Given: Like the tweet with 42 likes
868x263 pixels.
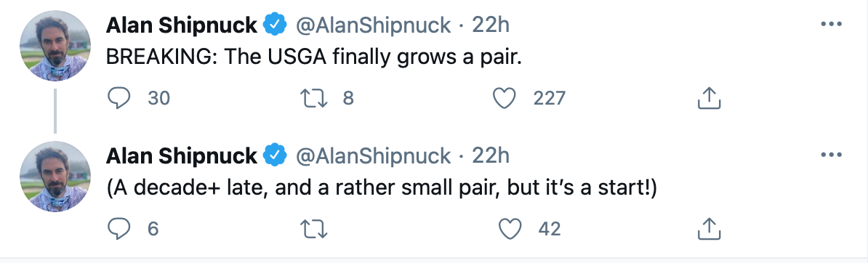Looking at the screenshot, I should point(510,230).
